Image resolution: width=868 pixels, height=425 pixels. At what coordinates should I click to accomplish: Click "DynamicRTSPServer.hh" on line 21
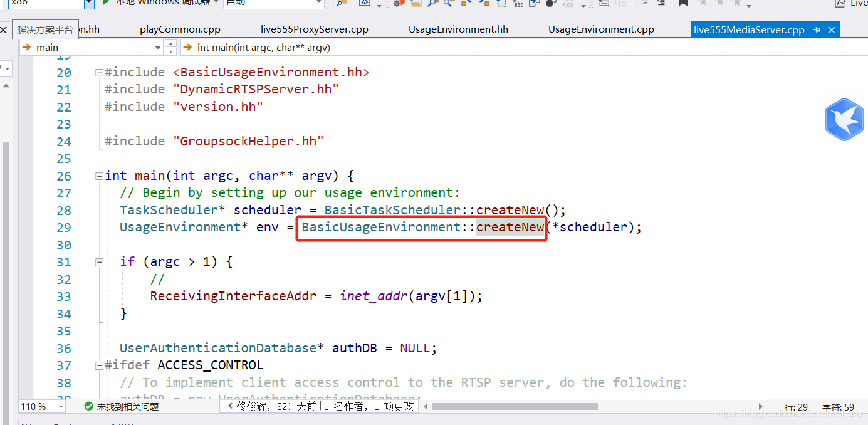[256, 89]
